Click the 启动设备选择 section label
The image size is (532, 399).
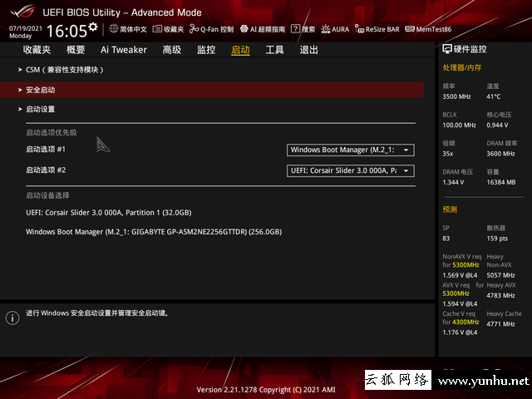[47, 195]
